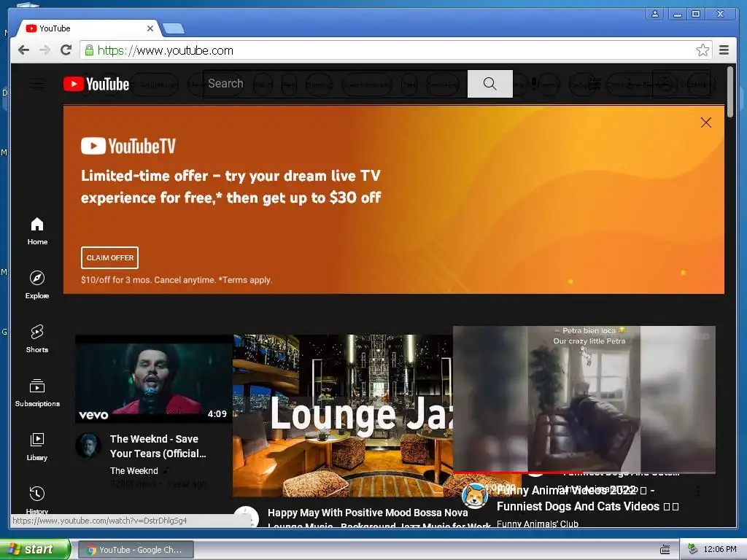747x560 pixels.
Task: Click the 4:09 duration badge
Action: [x=217, y=414]
